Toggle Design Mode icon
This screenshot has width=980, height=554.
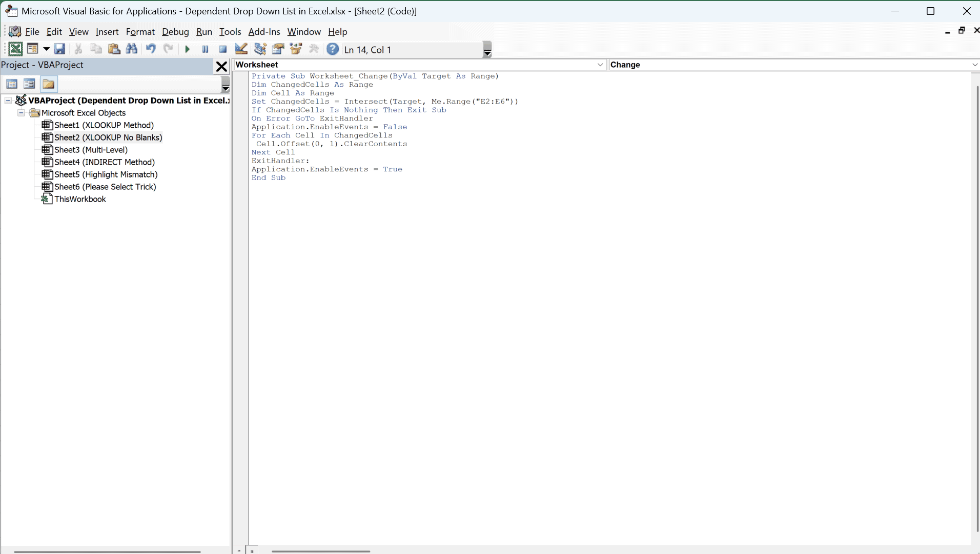pos(241,49)
